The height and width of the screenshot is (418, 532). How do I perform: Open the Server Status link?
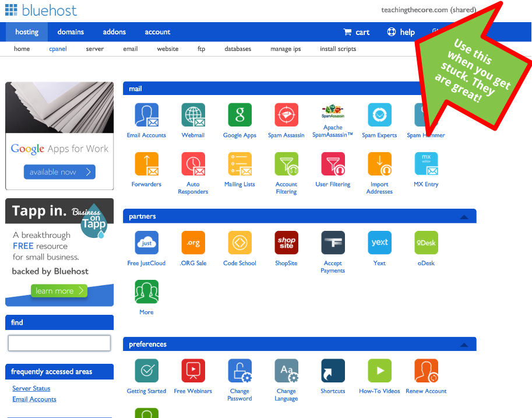click(x=31, y=388)
